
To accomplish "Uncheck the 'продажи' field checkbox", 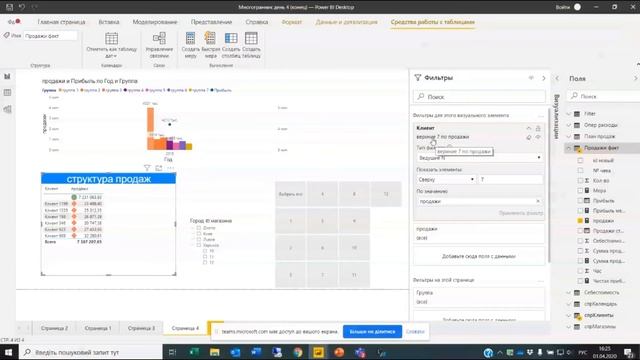I will click(x=580, y=221).
